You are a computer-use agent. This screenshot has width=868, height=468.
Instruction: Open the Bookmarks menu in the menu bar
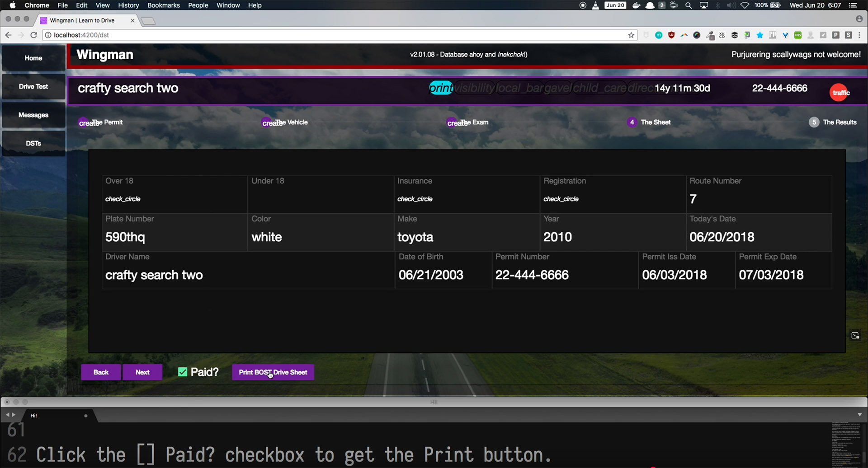(x=163, y=5)
